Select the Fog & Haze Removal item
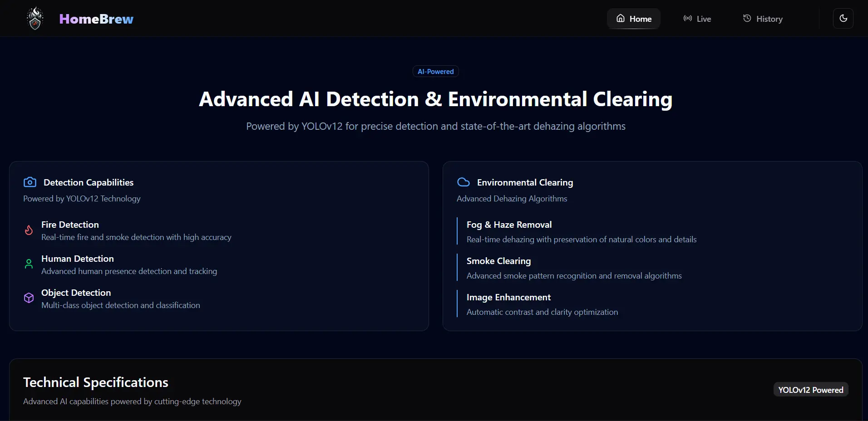Screen dimensions: 868x421 point(509,225)
